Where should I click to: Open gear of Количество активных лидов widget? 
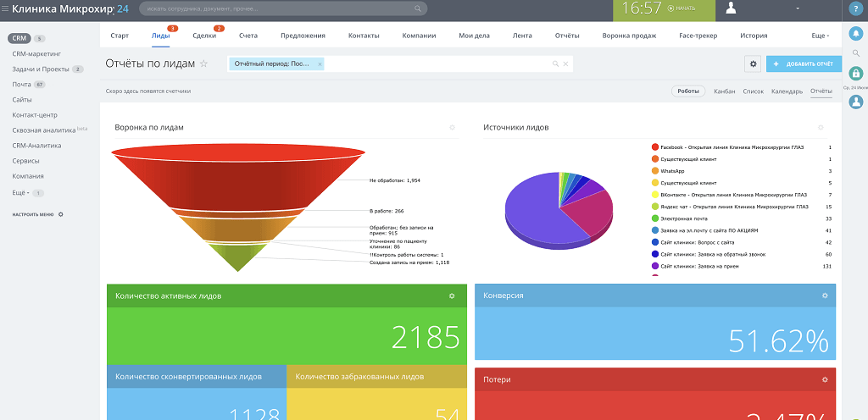tap(452, 296)
